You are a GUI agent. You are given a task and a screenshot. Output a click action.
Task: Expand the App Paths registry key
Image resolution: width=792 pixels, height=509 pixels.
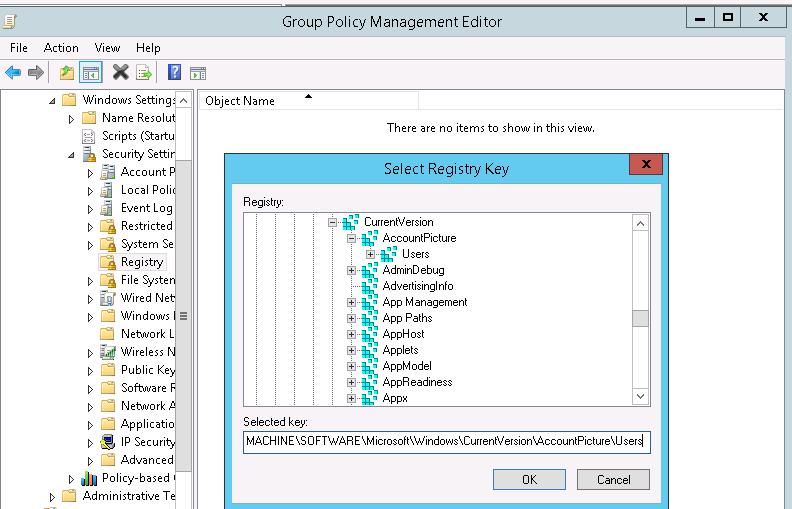(352, 318)
